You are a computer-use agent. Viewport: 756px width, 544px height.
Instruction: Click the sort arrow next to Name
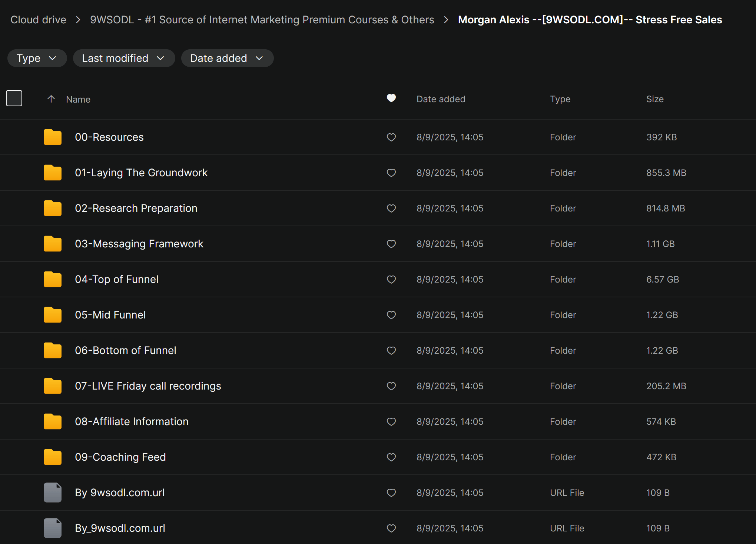(51, 99)
